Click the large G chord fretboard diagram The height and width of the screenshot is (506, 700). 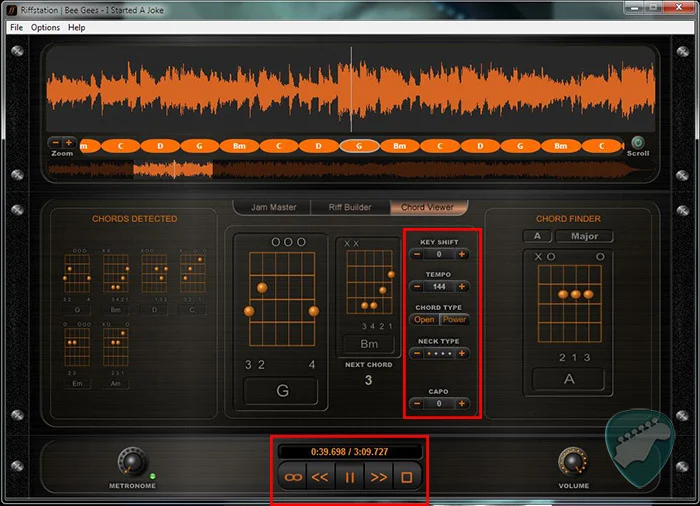click(282, 299)
